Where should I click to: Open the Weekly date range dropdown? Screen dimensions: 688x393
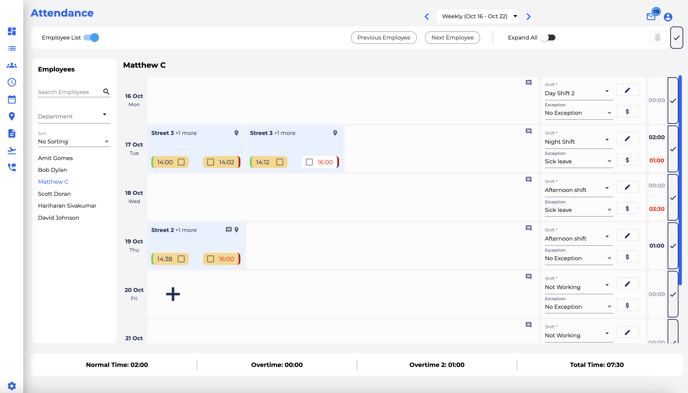point(477,16)
